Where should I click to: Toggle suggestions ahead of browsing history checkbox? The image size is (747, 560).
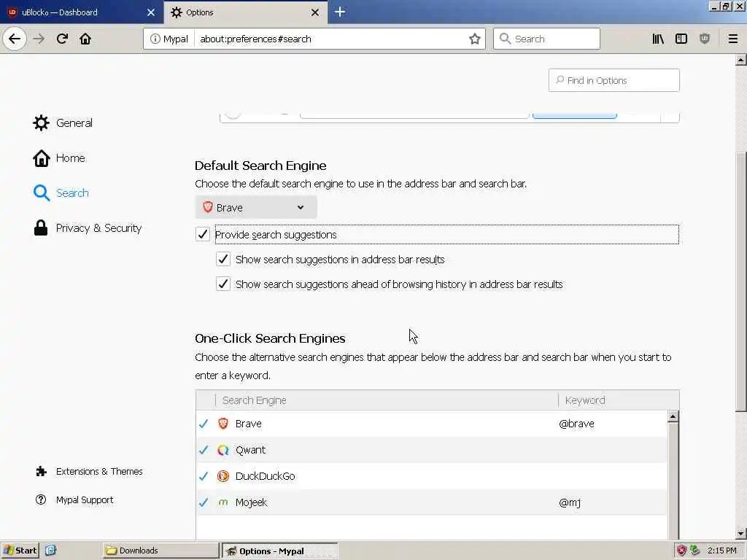click(x=223, y=284)
